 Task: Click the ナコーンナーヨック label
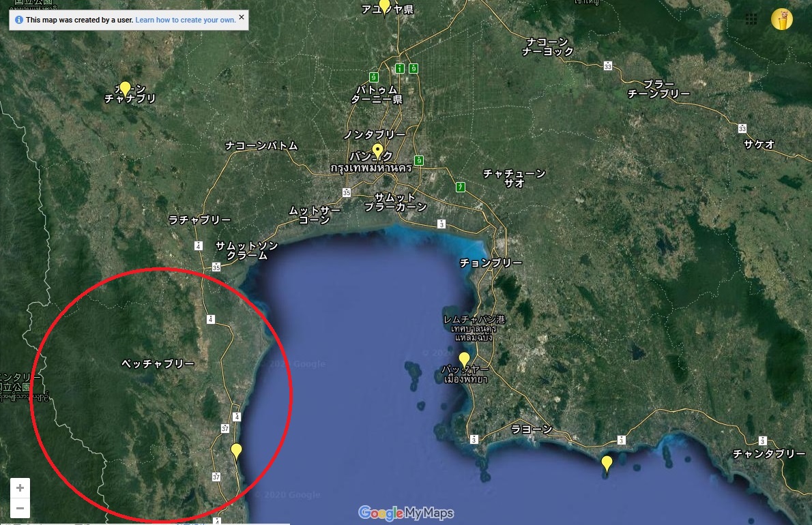tap(548, 46)
